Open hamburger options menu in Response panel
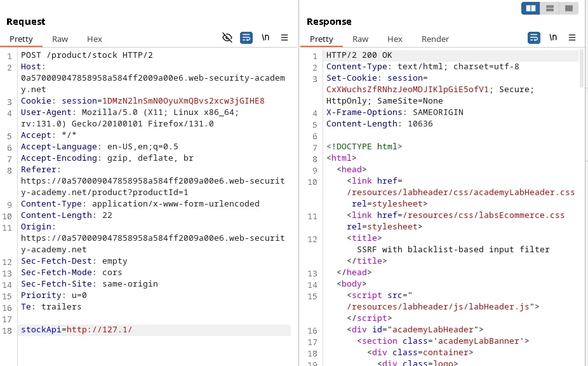 (572, 37)
